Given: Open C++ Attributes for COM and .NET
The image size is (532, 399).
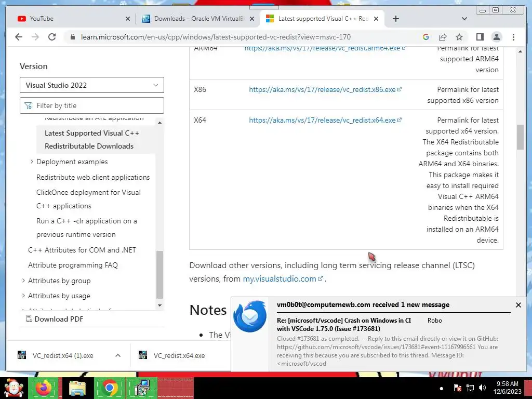Looking at the screenshot, I should [82, 250].
